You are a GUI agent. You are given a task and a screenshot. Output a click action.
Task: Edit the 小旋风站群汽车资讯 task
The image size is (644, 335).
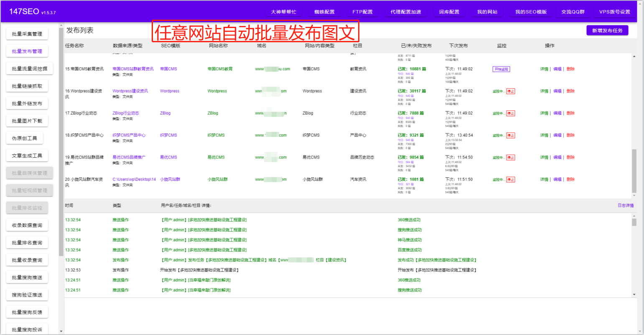[557, 179]
